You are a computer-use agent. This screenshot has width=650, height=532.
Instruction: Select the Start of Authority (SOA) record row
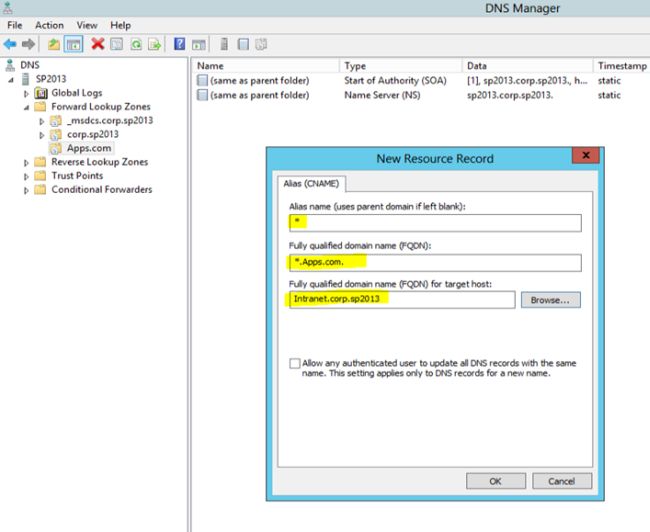[x=421, y=80]
